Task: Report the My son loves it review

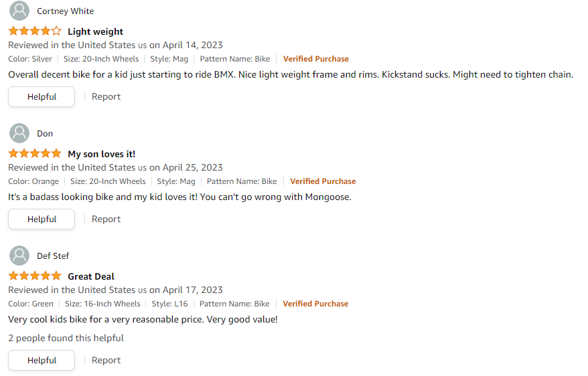Action: (106, 219)
